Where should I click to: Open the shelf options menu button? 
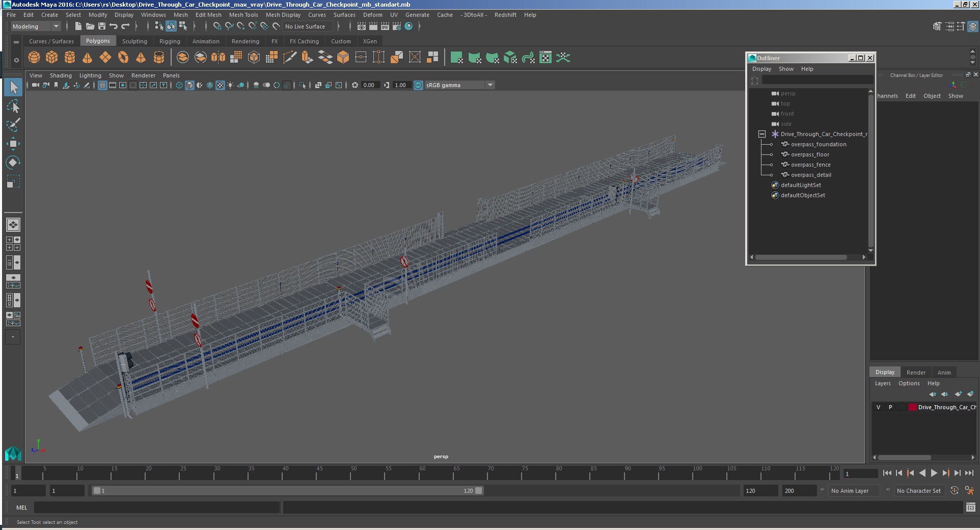(16, 60)
